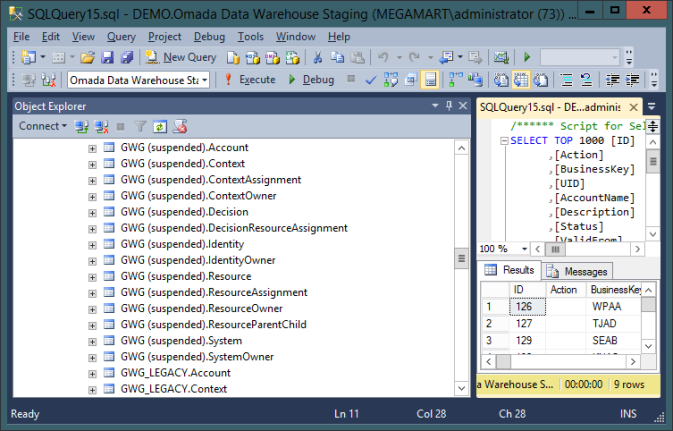Viewport: 673px width, 431px height.
Task: Click the Object Explorer vertical scrollbar thumb
Action: (x=461, y=258)
